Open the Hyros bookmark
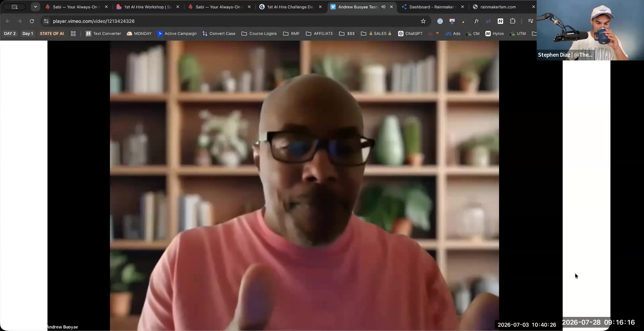 [x=495, y=34]
